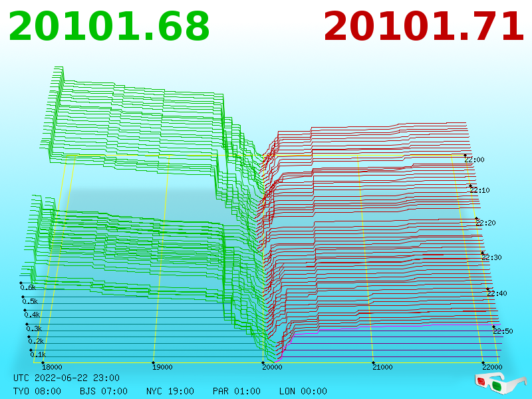Select the 22:30 time axis label

point(491,257)
